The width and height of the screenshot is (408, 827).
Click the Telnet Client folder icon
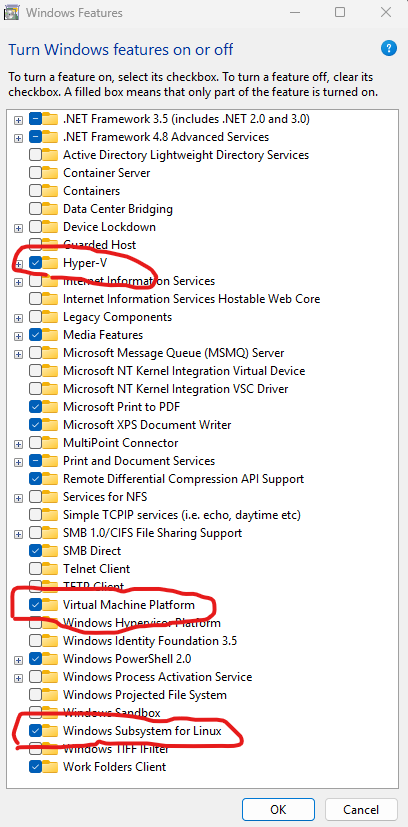click(x=50, y=568)
